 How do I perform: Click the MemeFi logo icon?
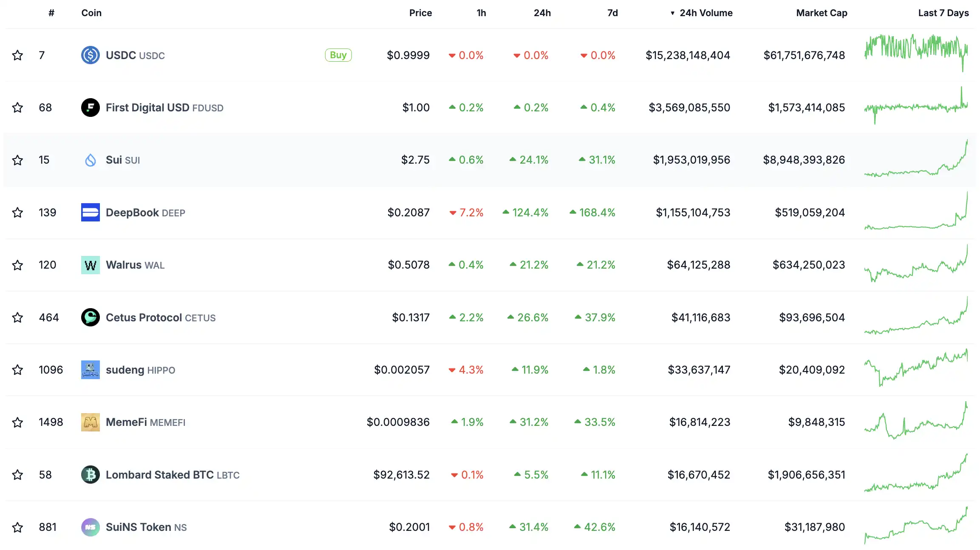[90, 422]
